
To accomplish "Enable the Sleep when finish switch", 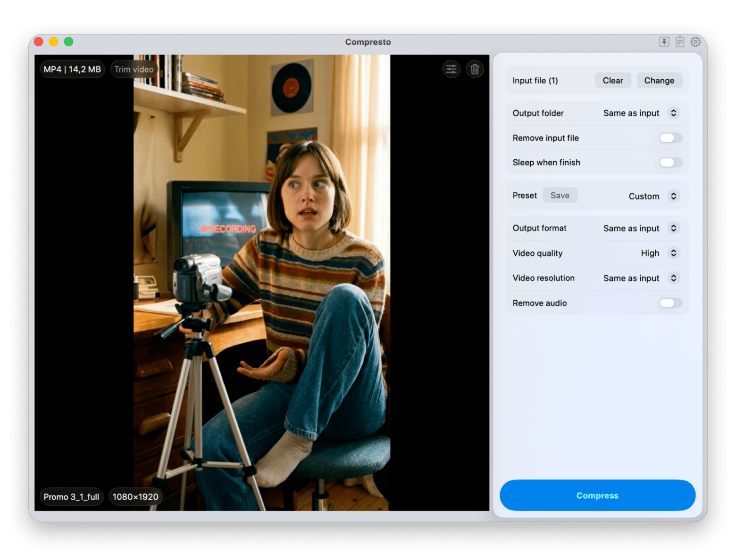I will 670,162.
